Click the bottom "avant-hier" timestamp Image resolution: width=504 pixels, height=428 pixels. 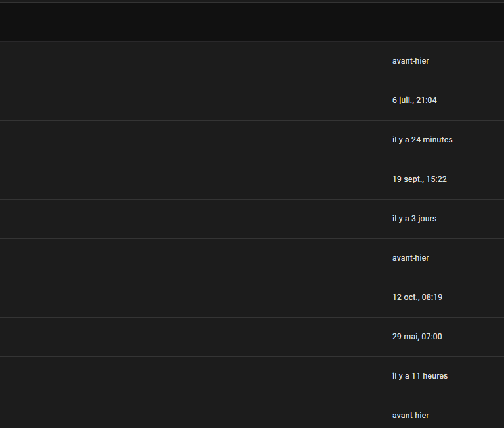tap(410, 416)
